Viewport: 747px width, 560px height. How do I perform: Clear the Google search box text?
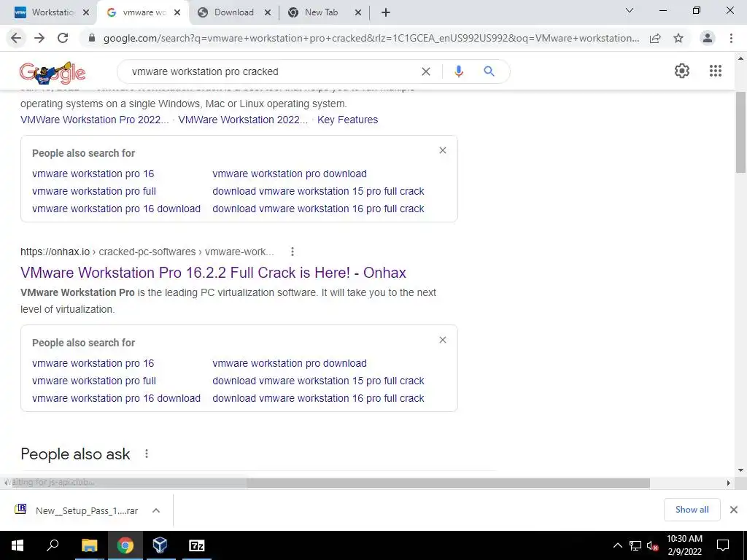[x=426, y=71]
